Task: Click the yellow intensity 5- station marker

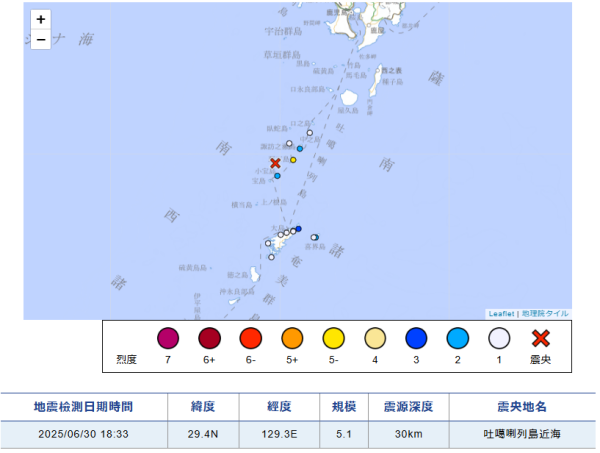Action: (x=293, y=160)
